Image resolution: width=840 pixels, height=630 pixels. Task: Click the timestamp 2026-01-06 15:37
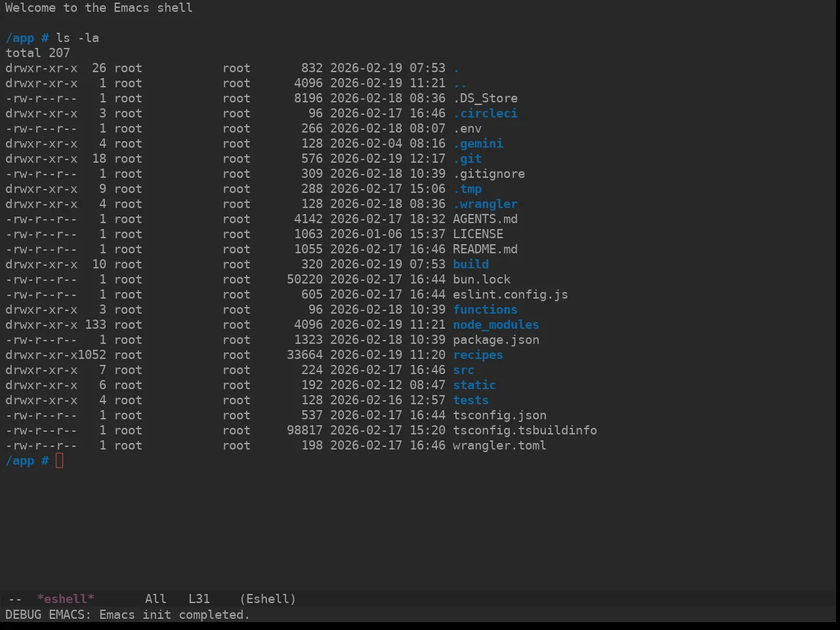coord(388,234)
